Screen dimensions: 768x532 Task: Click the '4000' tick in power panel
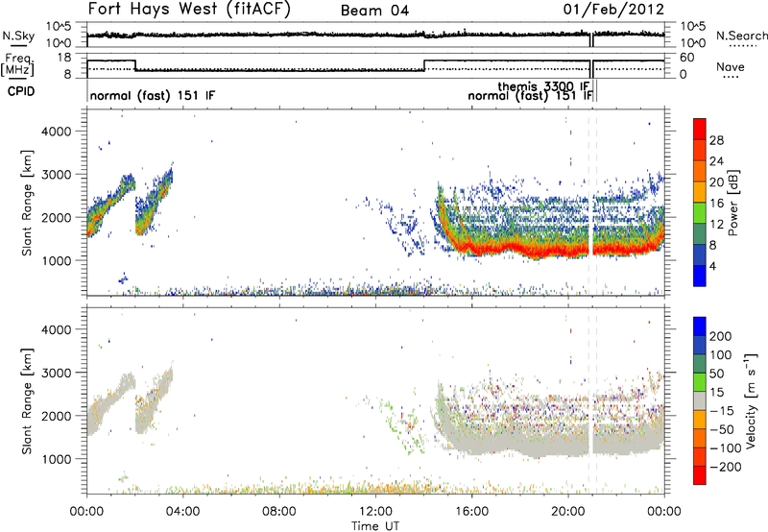tap(56, 132)
